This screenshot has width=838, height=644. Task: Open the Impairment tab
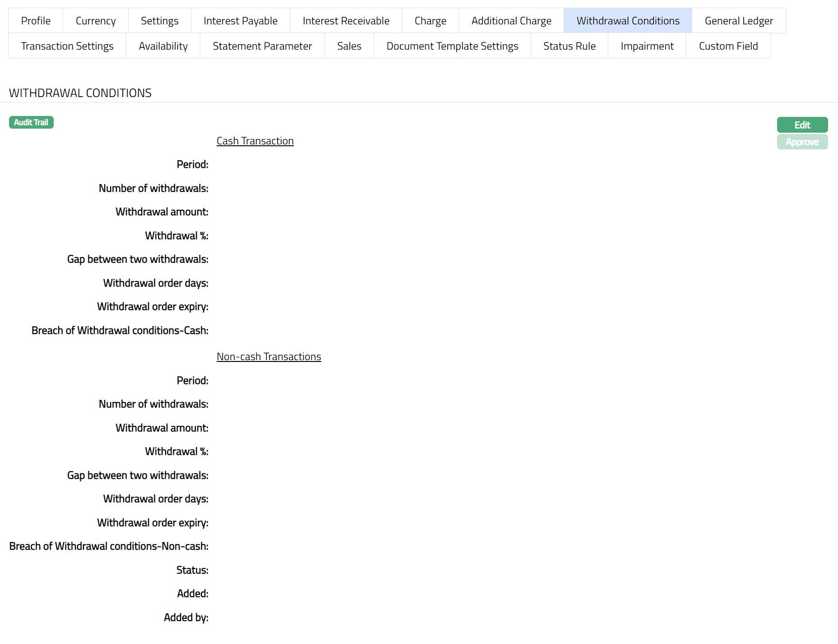click(x=647, y=46)
